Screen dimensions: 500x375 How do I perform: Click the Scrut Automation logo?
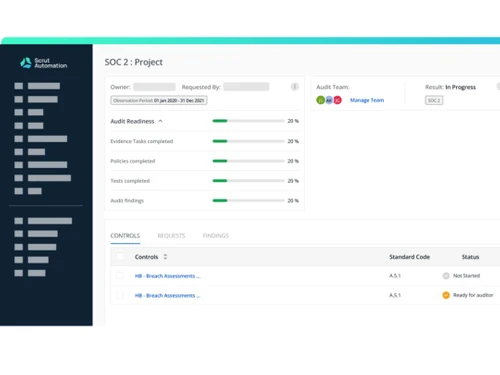pos(44,63)
